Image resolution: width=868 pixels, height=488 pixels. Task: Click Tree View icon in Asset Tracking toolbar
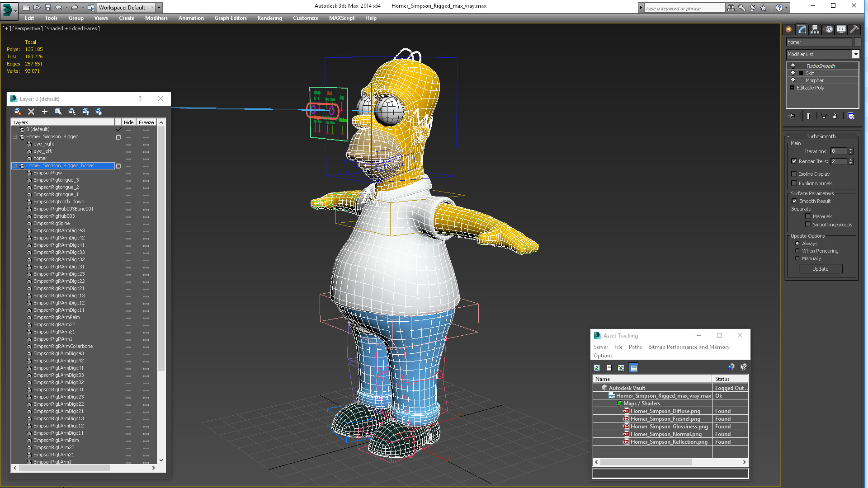pyautogui.click(x=621, y=368)
